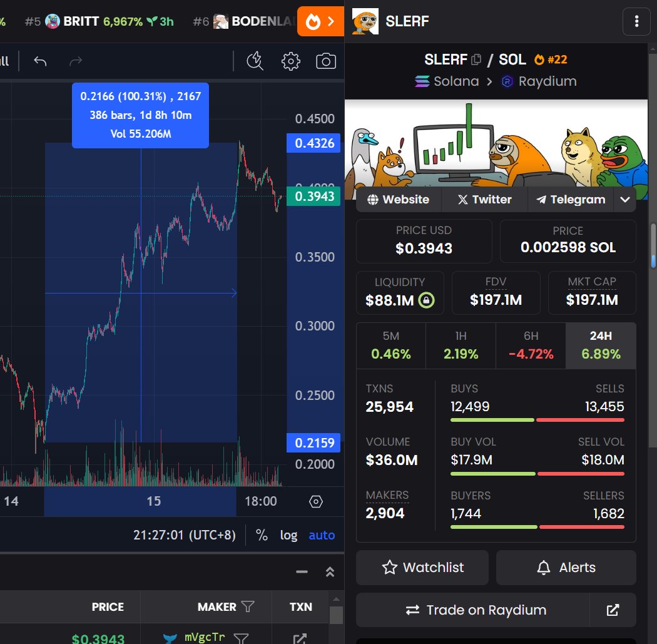The height and width of the screenshot is (644, 657).
Task: Open the SLERF Telegram link
Action: (571, 200)
